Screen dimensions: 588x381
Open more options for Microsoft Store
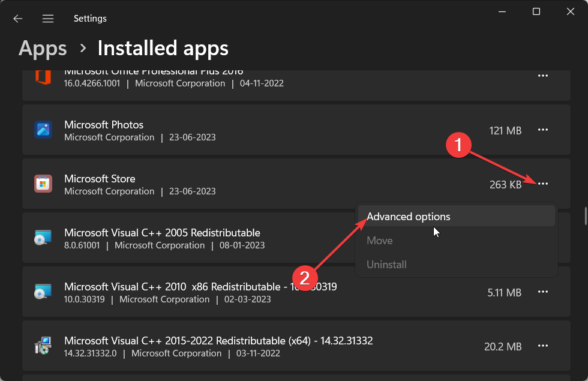coord(543,184)
